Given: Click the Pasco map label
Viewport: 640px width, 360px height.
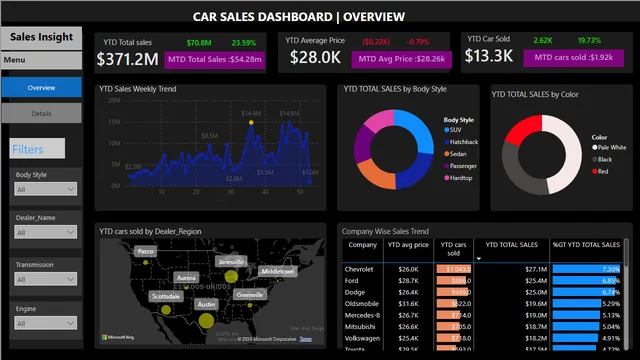Looking at the screenshot, I should pyautogui.click(x=145, y=251).
